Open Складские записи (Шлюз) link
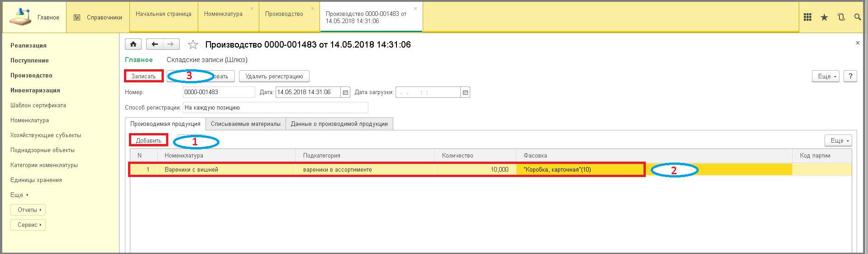The width and height of the screenshot is (868, 254). pyautogui.click(x=207, y=60)
